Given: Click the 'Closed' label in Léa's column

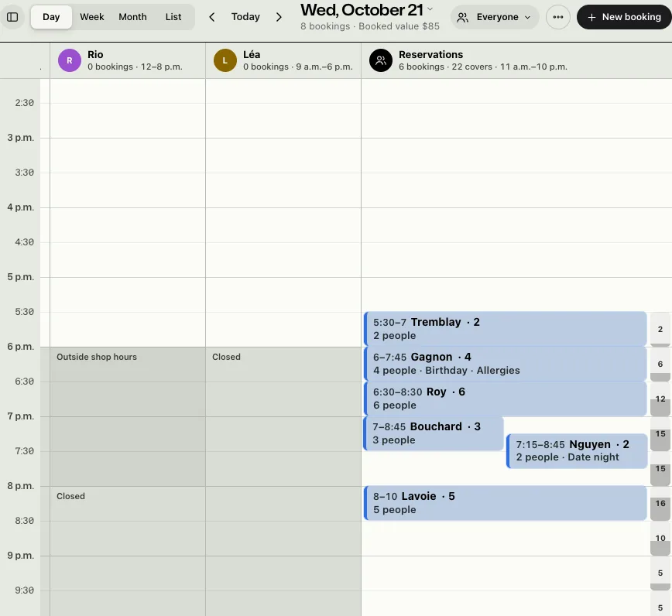Looking at the screenshot, I should tap(226, 357).
